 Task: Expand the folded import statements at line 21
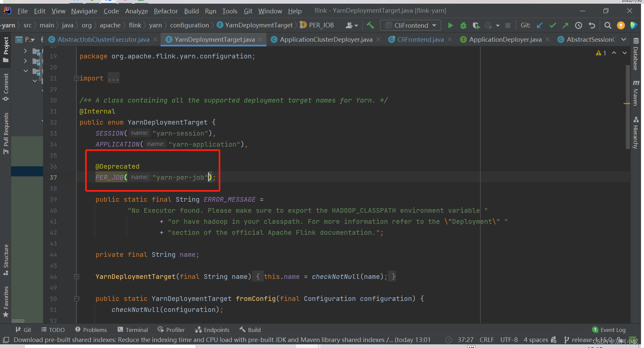coord(76,78)
